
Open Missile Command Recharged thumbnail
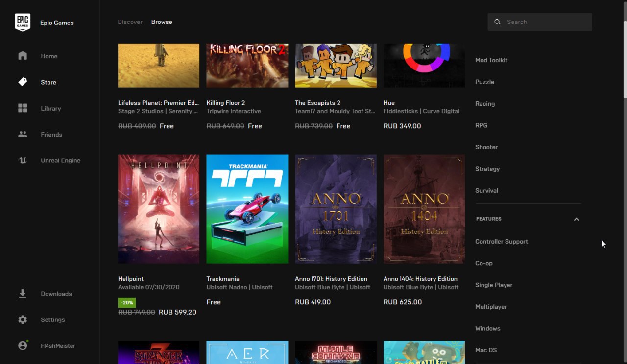(x=336, y=352)
